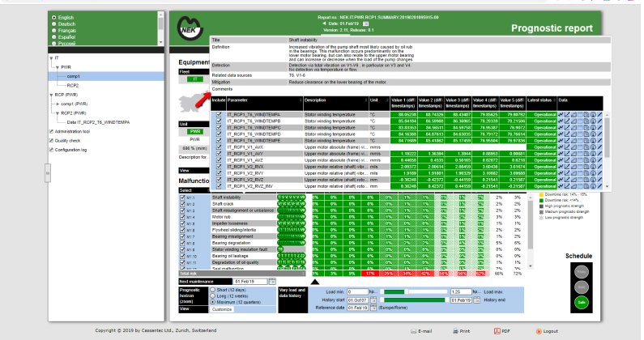Viewport: 644px width, 340px height.
Task: Open line graph icon for IT_RCP1_V2_RVY row
Action: [567, 173]
